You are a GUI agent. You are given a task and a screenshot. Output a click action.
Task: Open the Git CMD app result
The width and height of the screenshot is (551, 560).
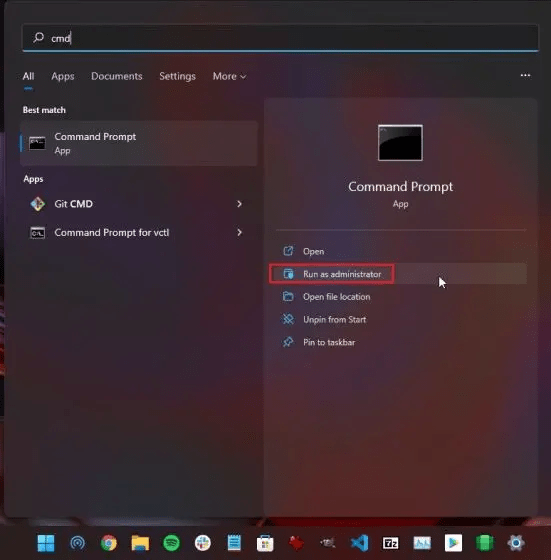pos(139,204)
